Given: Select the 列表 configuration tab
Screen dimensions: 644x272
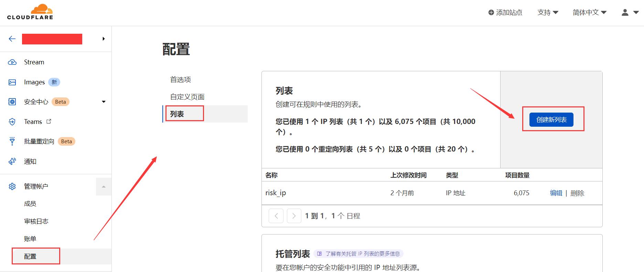Looking at the screenshot, I should [177, 114].
